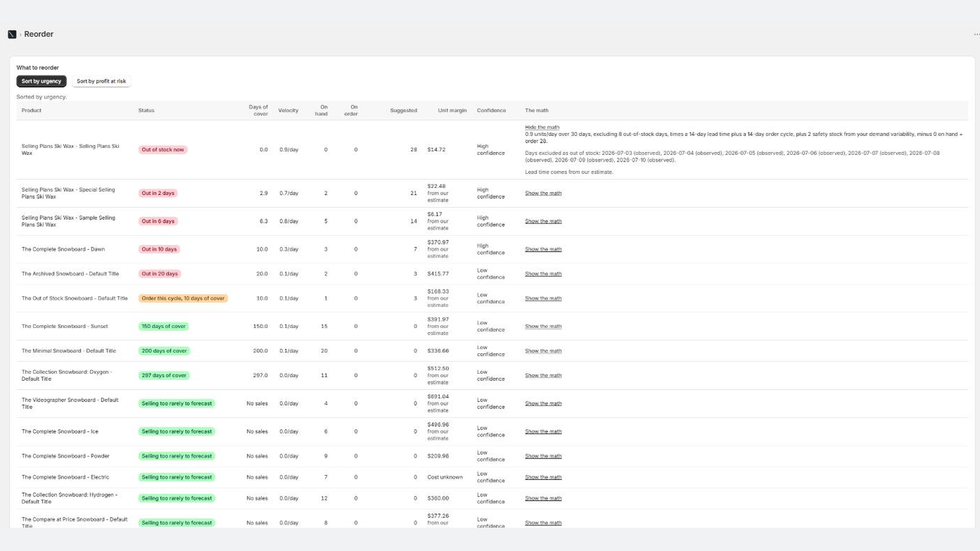The image size is (980, 551).
Task: Show the math for The Videographer Snowboard
Action: (543, 404)
